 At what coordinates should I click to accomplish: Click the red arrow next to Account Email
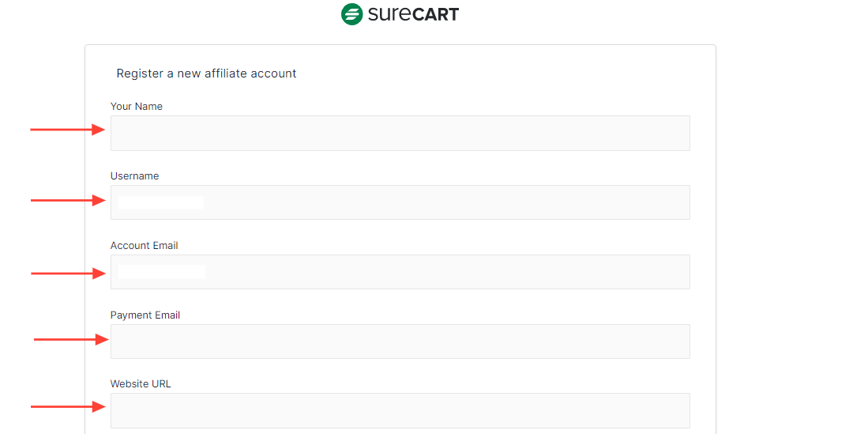pyautogui.click(x=68, y=274)
